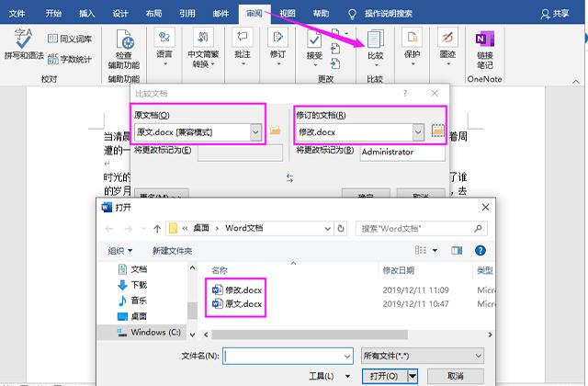Screen dimensions: 588x386
Task: Sort files by 修改日期 column header
Action: [398, 270]
